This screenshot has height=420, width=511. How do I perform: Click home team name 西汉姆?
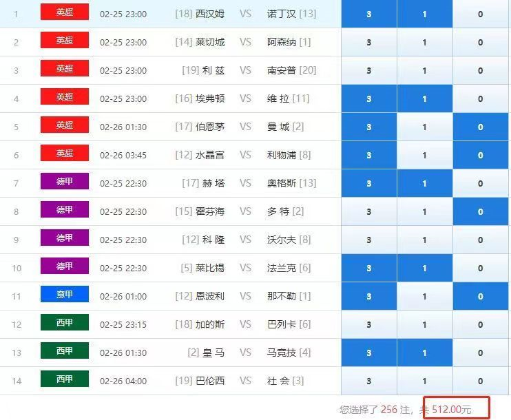pyautogui.click(x=210, y=14)
